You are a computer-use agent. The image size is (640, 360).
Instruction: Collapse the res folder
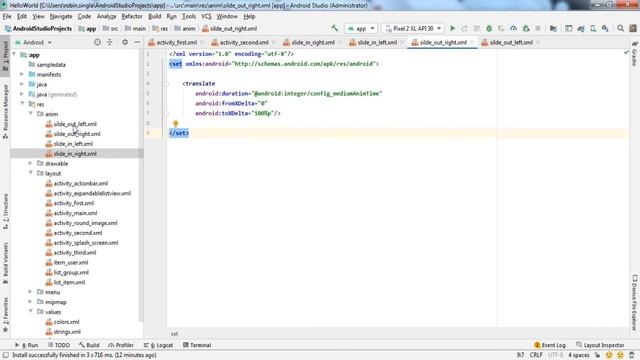tap(22, 104)
